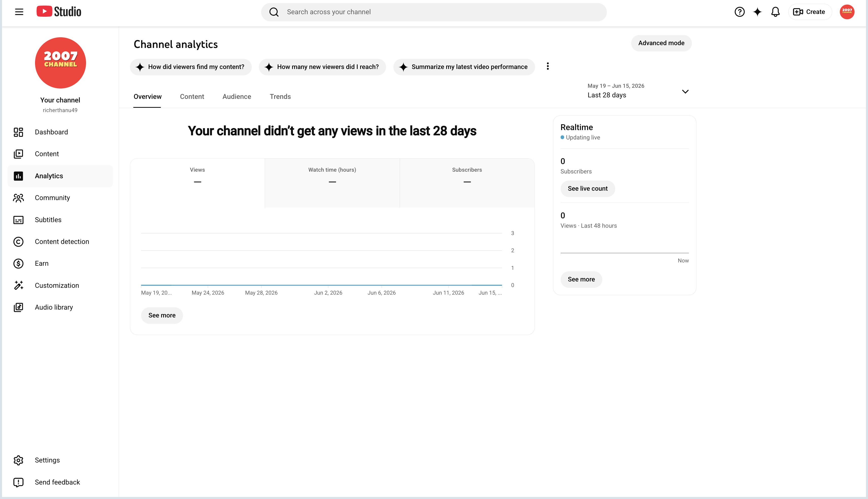Click 'Views · Last 48 hours' text

coord(589,226)
